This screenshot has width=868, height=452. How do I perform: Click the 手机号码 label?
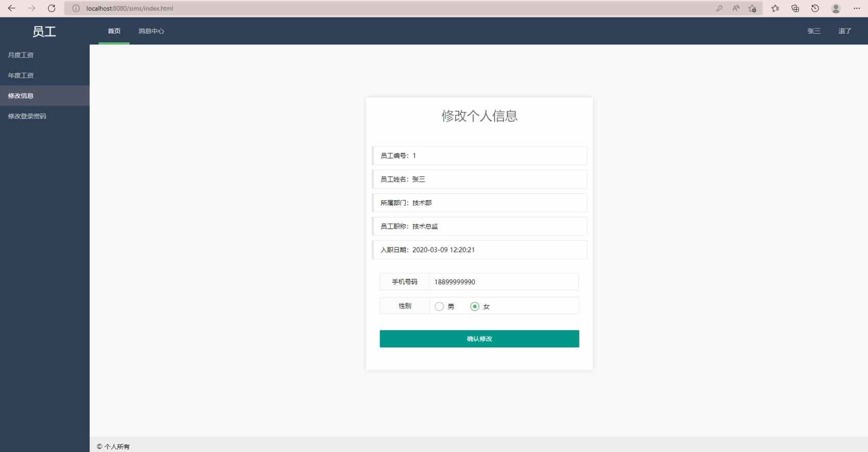tap(405, 282)
